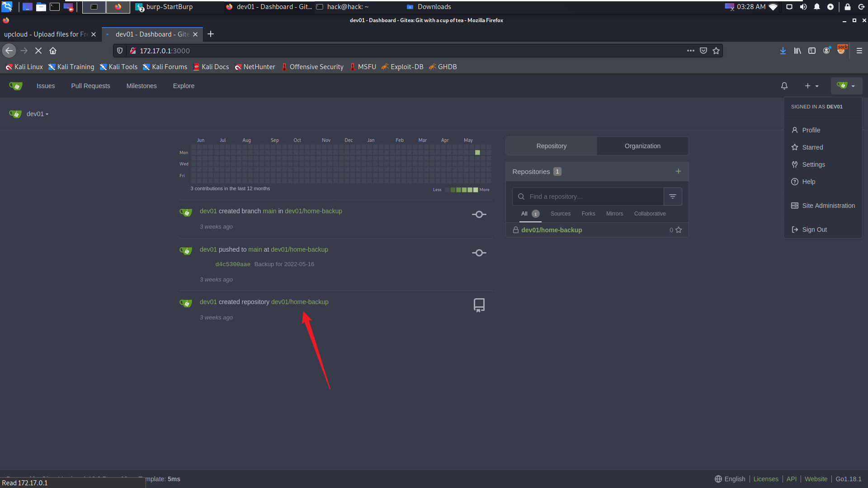The image size is (868, 488).
Task: Open the Website footer link
Action: 816,479
